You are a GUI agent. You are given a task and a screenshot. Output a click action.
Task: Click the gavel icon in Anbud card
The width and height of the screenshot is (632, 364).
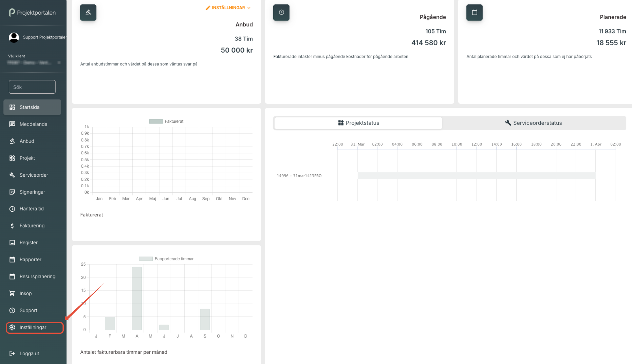88,13
